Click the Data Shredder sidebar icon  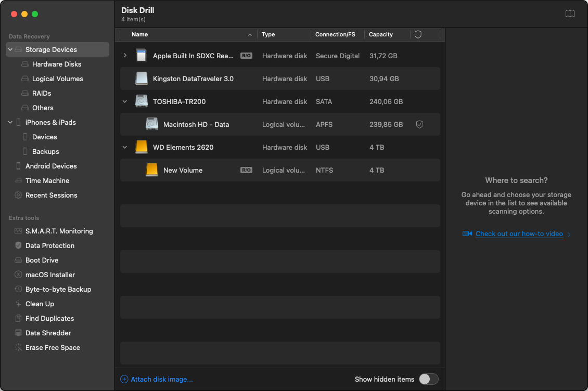18,333
